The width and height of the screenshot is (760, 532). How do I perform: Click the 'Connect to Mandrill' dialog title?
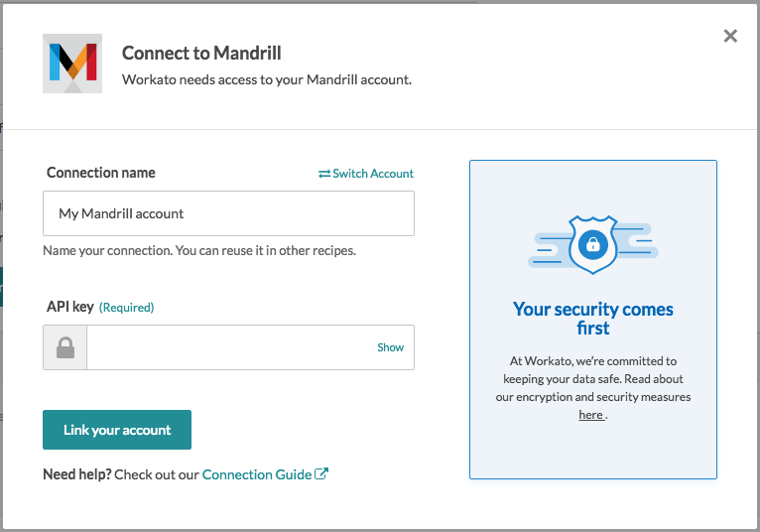point(201,53)
